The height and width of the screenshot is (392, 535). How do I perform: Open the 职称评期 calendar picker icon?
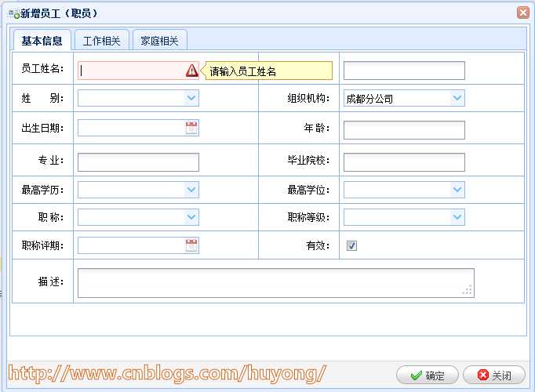191,245
